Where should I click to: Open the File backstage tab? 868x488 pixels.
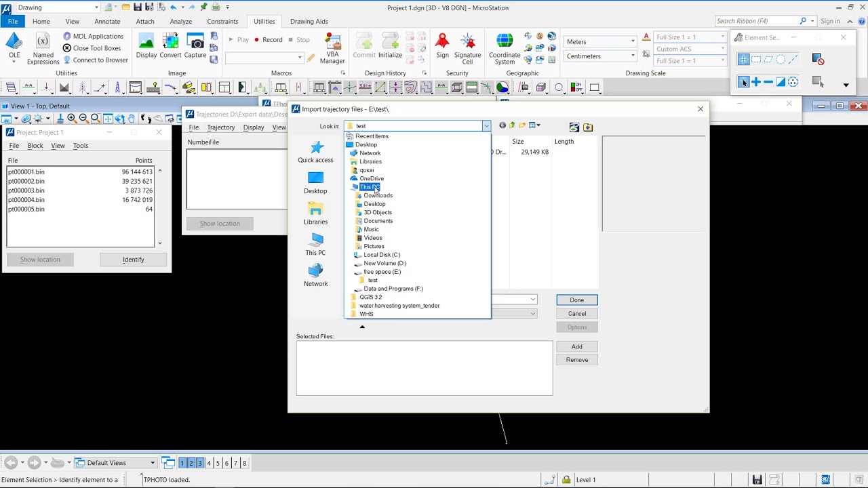[x=13, y=22]
